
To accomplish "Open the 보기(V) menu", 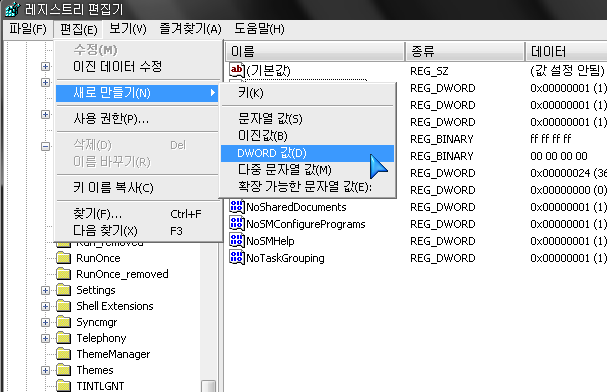I will tap(128, 29).
